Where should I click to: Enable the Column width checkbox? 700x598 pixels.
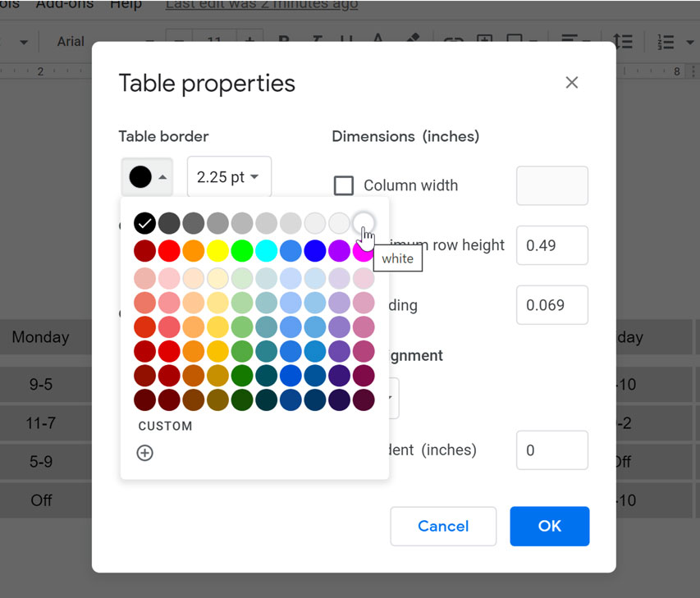(x=344, y=185)
